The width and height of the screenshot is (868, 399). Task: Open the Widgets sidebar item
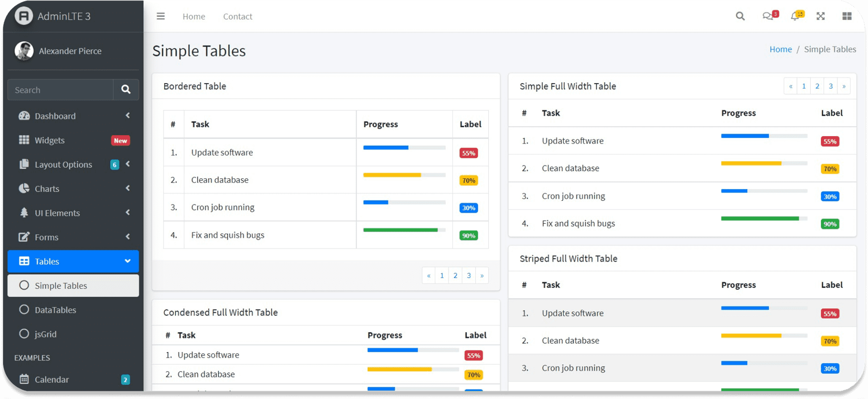[50, 140]
